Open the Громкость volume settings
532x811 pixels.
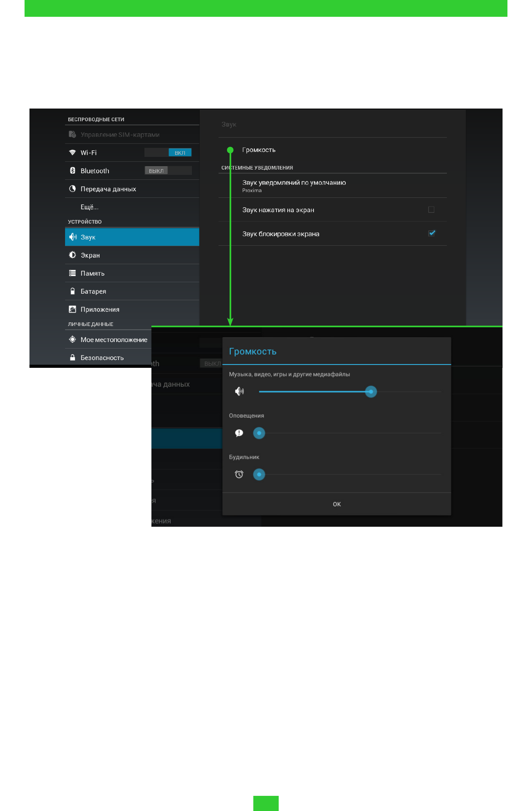tap(259, 150)
